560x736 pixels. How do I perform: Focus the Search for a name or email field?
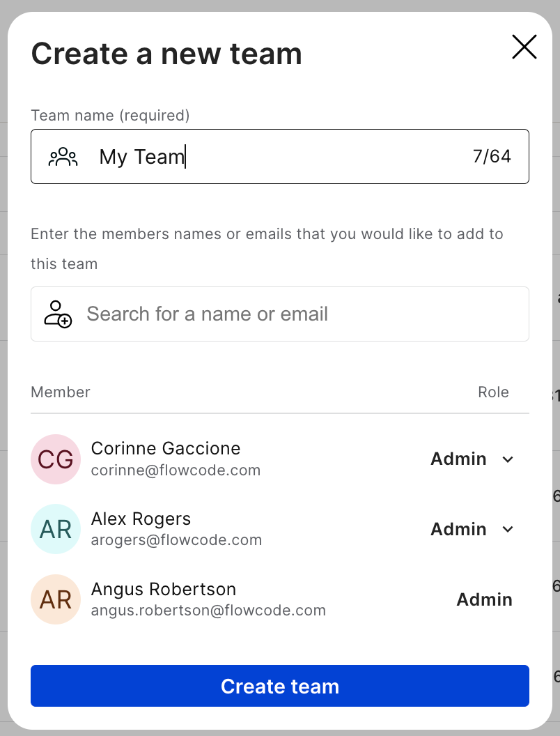(280, 314)
